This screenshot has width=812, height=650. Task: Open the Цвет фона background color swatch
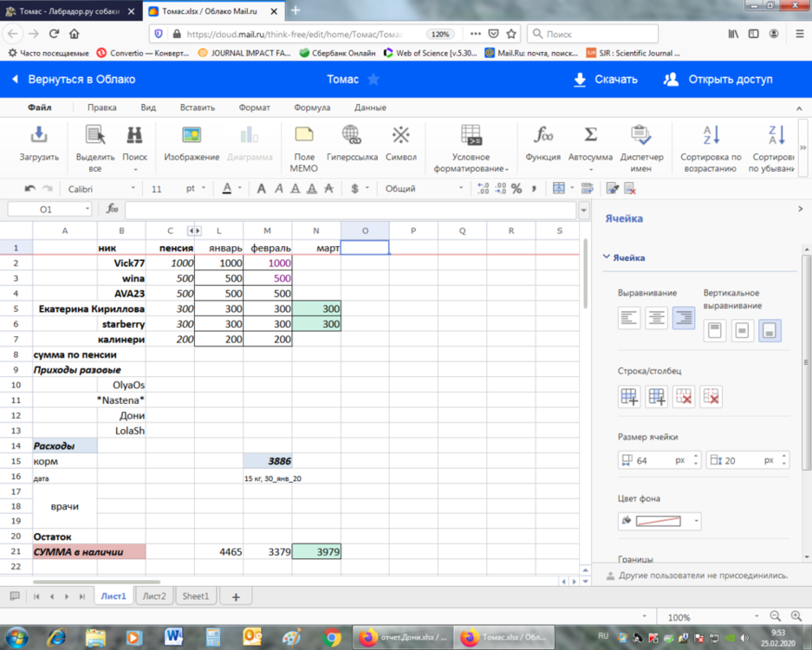click(660, 521)
